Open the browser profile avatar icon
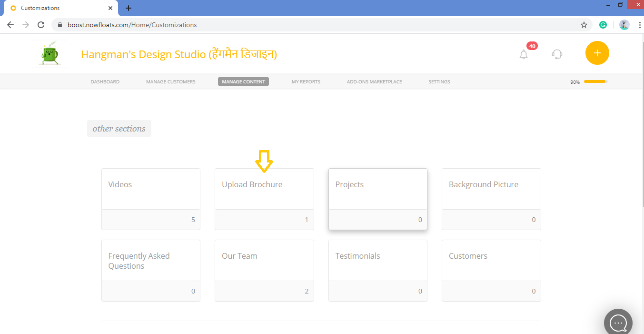Screen dimensions: 644x334 tap(624, 24)
